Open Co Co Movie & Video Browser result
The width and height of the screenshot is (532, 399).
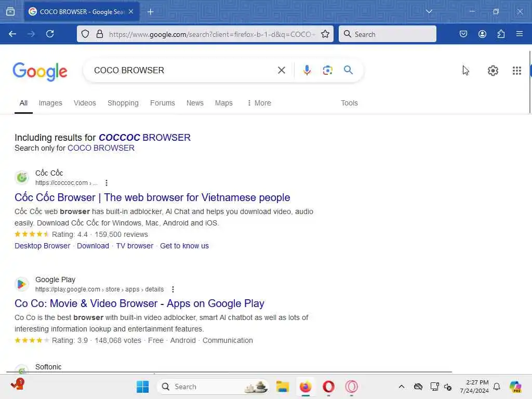139,303
